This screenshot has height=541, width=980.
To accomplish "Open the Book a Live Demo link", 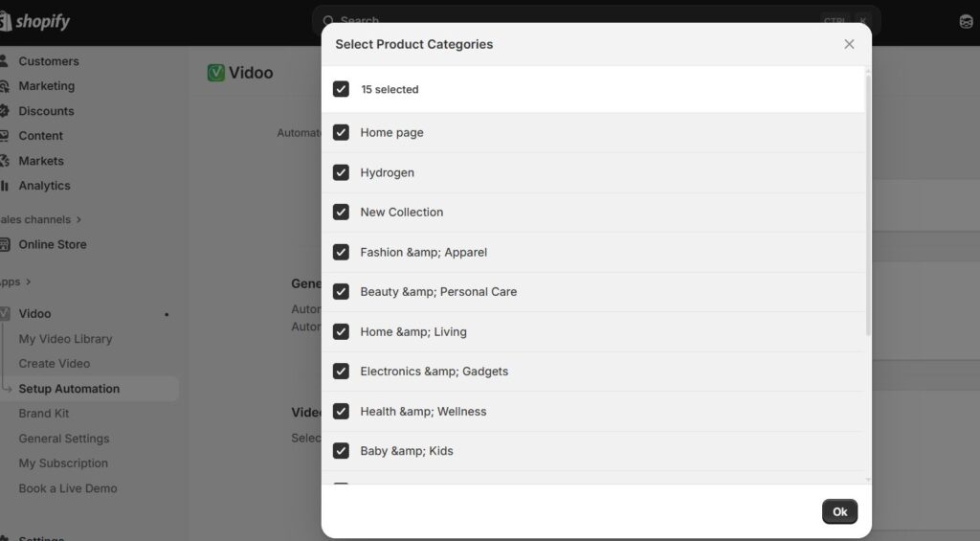I will click(68, 488).
